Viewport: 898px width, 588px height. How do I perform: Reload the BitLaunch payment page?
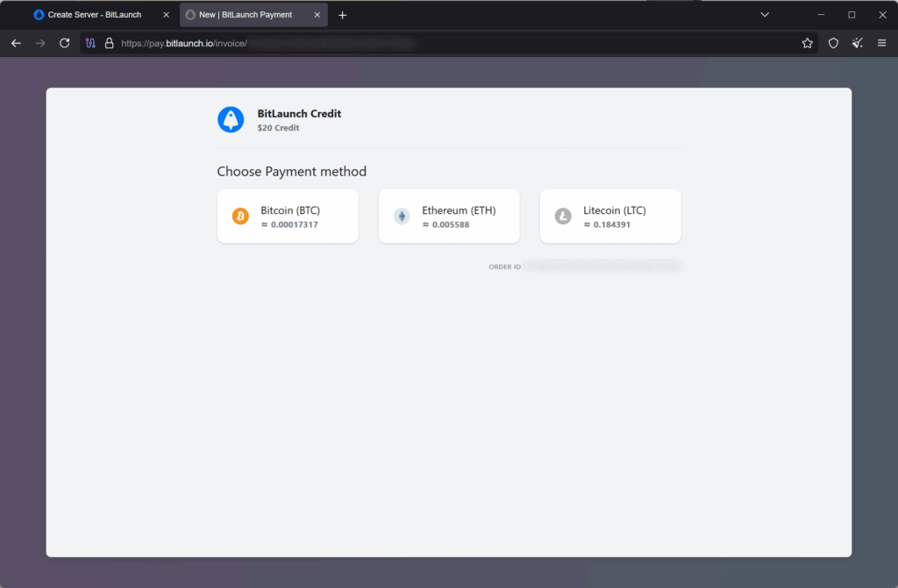click(65, 43)
